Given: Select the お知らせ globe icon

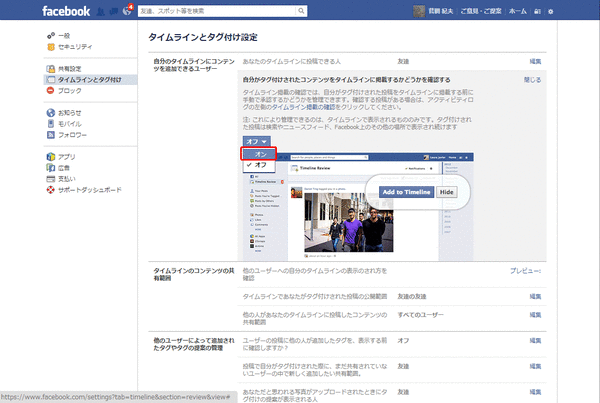Looking at the screenshot, I should [x=51, y=113].
